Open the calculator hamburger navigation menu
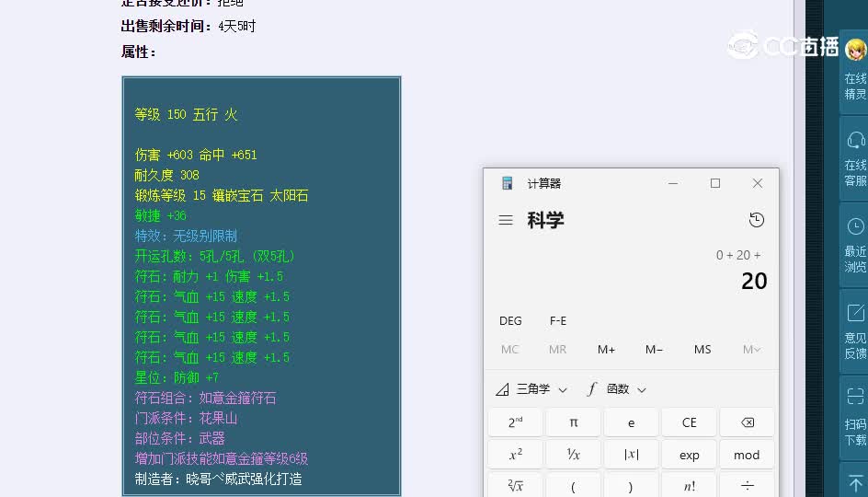The height and width of the screenshot is (497, 868). pos(506,220)
